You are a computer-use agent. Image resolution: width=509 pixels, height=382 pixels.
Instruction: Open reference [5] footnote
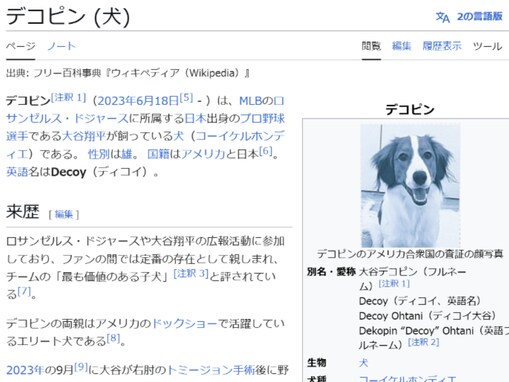coord(186,97)
